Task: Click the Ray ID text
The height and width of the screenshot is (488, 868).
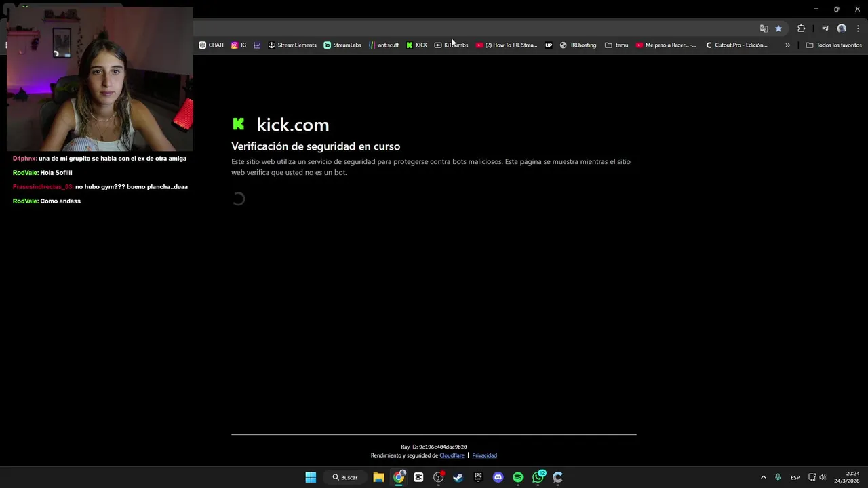Action: pyautogui.click(x=433, y=447)
